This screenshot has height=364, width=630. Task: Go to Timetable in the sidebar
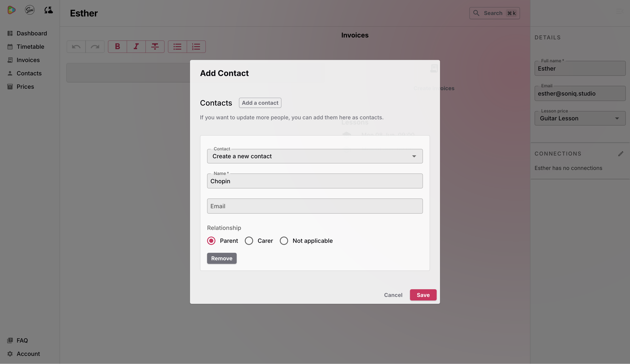[30, 47]
